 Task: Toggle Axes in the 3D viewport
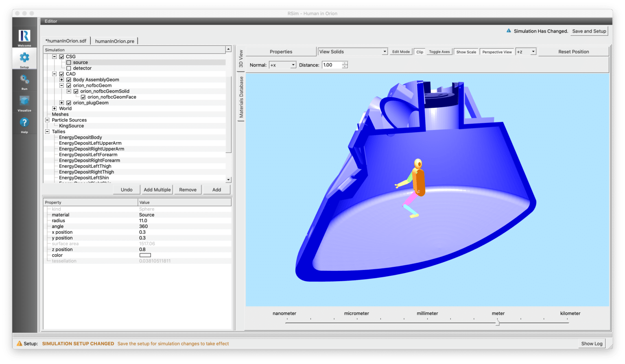coord(439,51)
